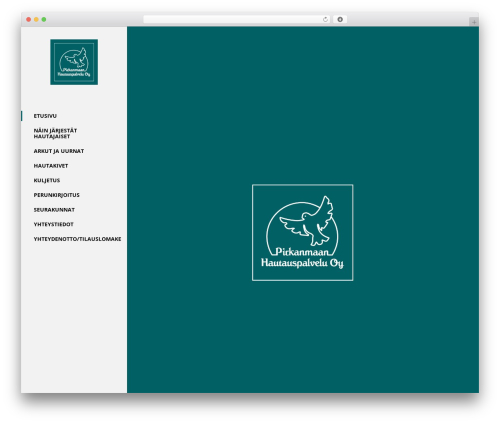Open Yhteydenotto/Tilauslomake form link
This screenshot has width=500, height=423.
pyautogui.click(x=77, y=239)
